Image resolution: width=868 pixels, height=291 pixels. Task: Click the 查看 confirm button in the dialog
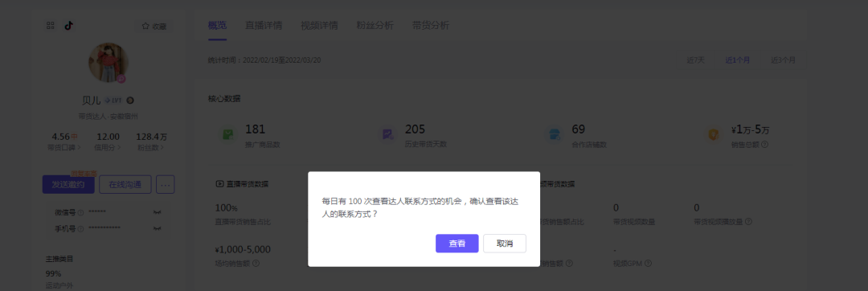[457, 244]
